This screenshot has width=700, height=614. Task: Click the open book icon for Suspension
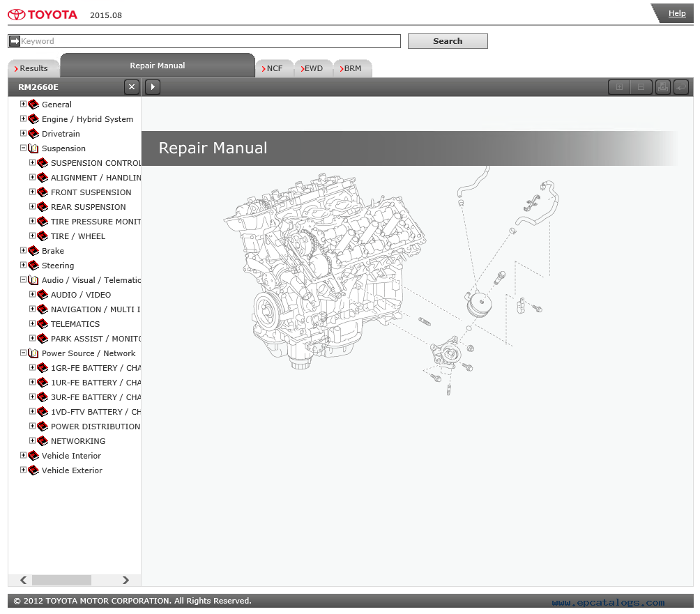pos(33,148)
